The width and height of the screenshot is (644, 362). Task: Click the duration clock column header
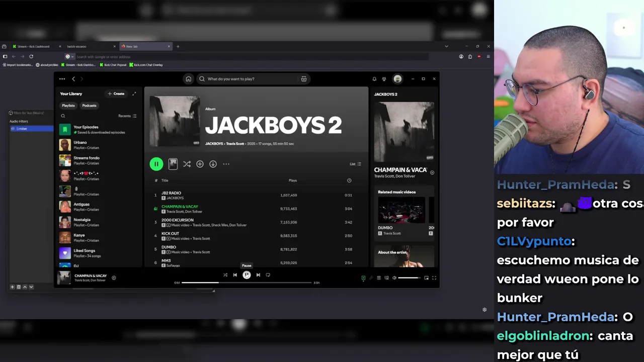pos(349,180)
